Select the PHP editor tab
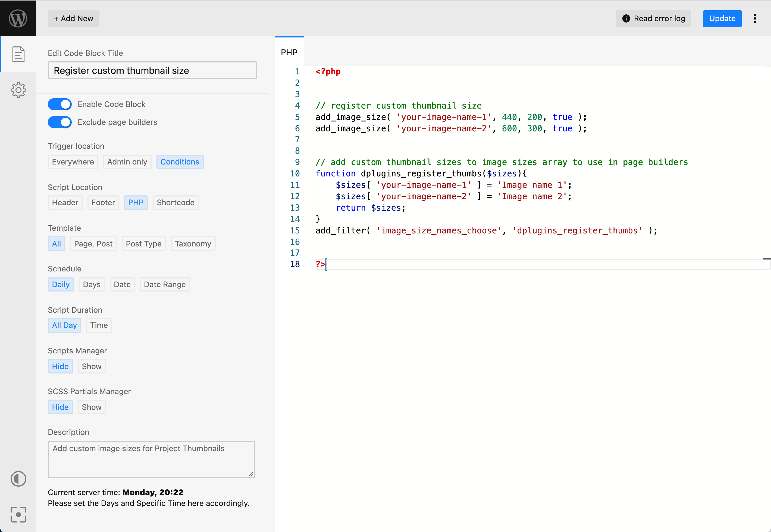The height and width of the screenshot is (532, 771). click(289, 52)
